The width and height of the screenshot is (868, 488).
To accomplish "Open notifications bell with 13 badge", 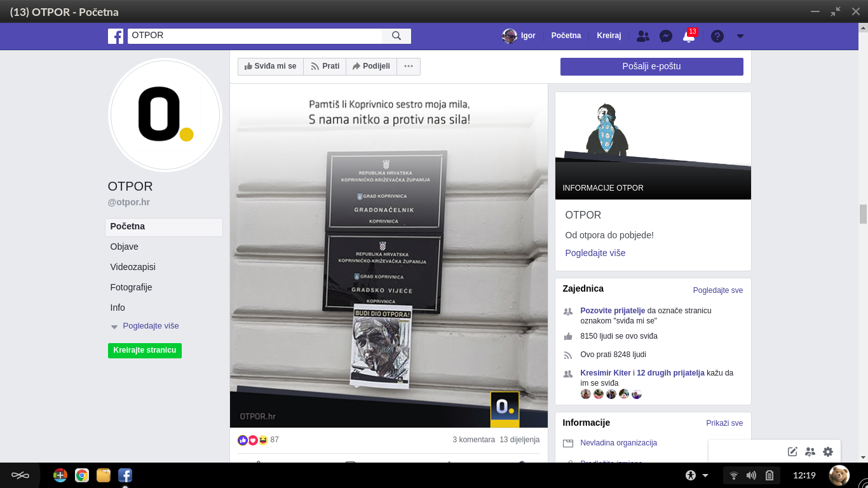I will [689, 36].
